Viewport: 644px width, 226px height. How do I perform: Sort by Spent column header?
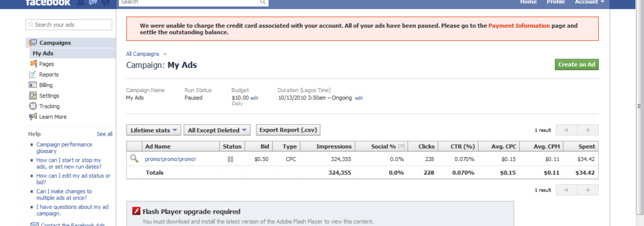coord(581,146)
